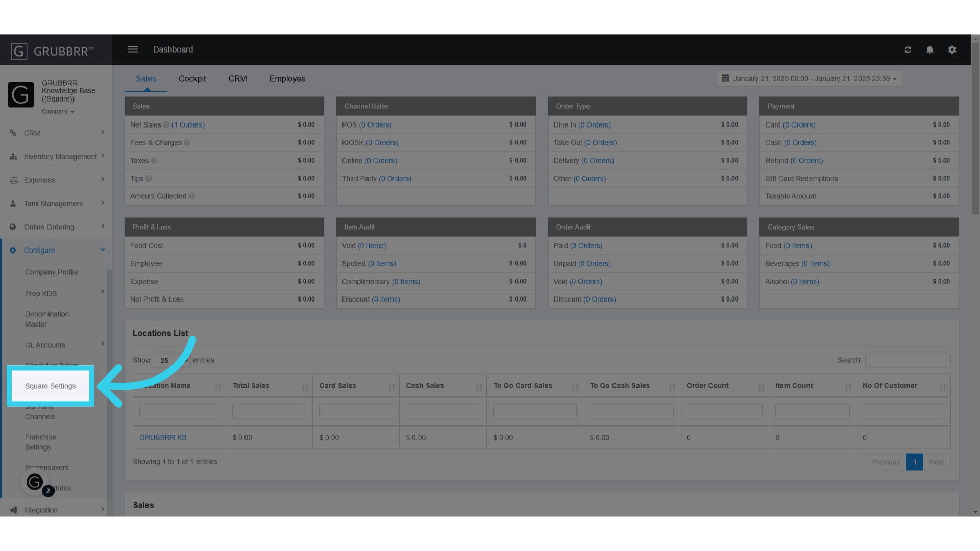Focus the Search input field
980x551 pixels.
[908, 360]
